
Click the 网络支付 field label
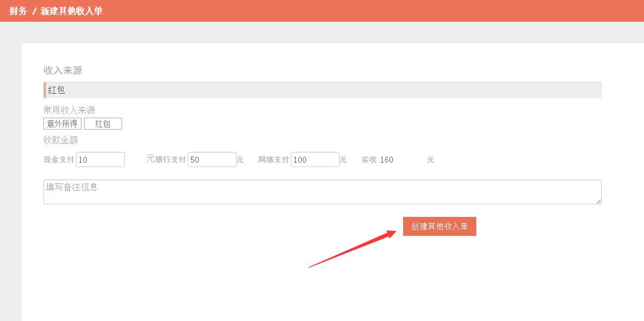(x=273, y=160)
